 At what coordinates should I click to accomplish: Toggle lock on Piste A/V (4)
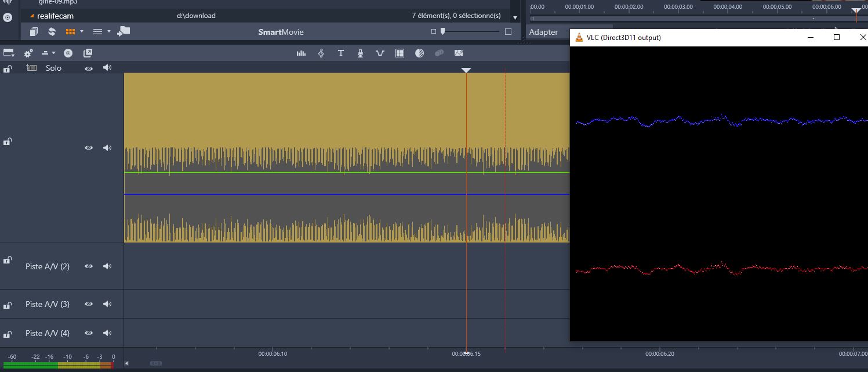point(8,334)
